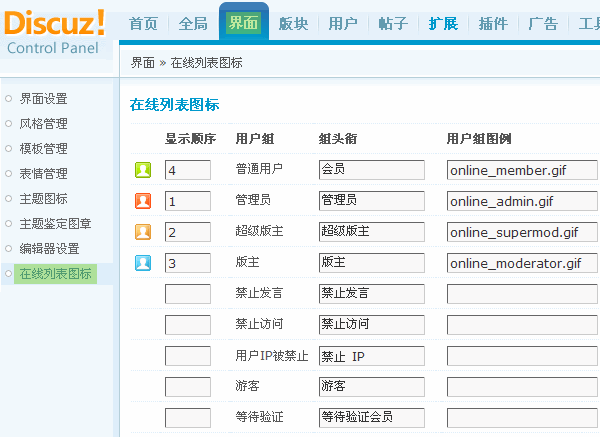Go to the 用户 tab
The height and width of the screenshot is (437, 600).
pyautogui.click(x=343, y=24)
